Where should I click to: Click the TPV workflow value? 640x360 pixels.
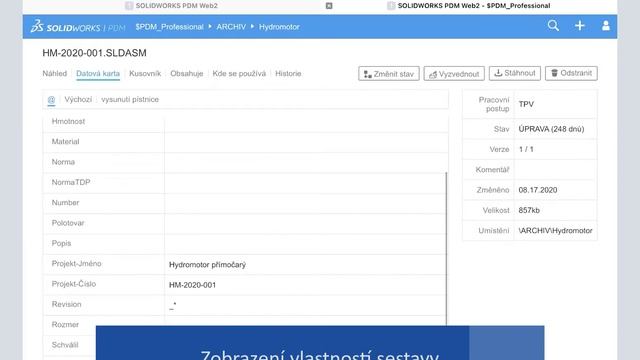pyautogui.click(x=526, y=104)
